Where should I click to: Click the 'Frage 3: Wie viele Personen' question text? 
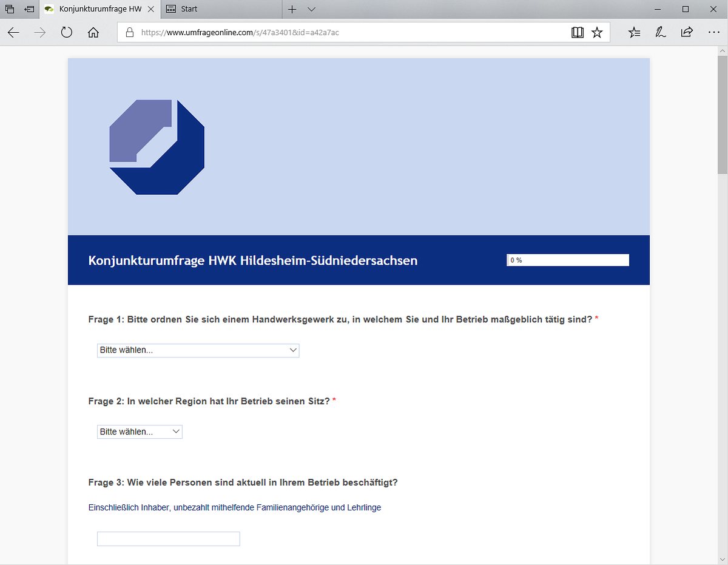tap(243, 482)
